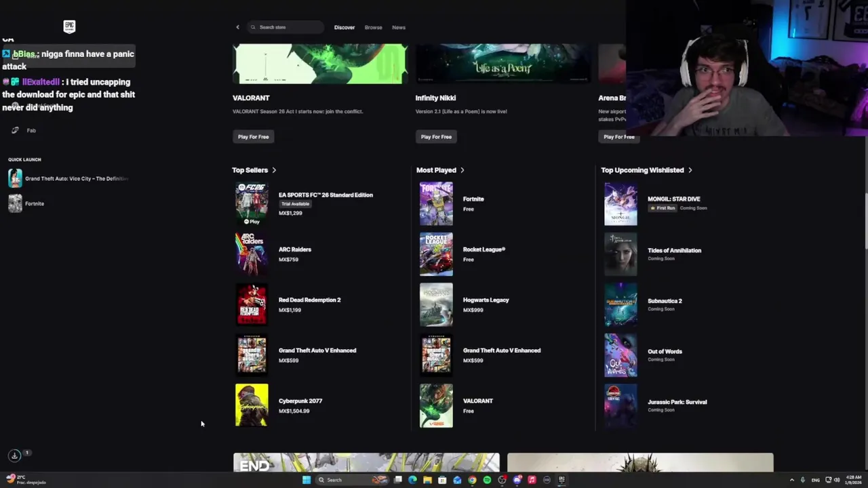Open Top Upcoming Wishlisted heading link
This screenshot has height=488, width=868.
(x=642, y=170)
